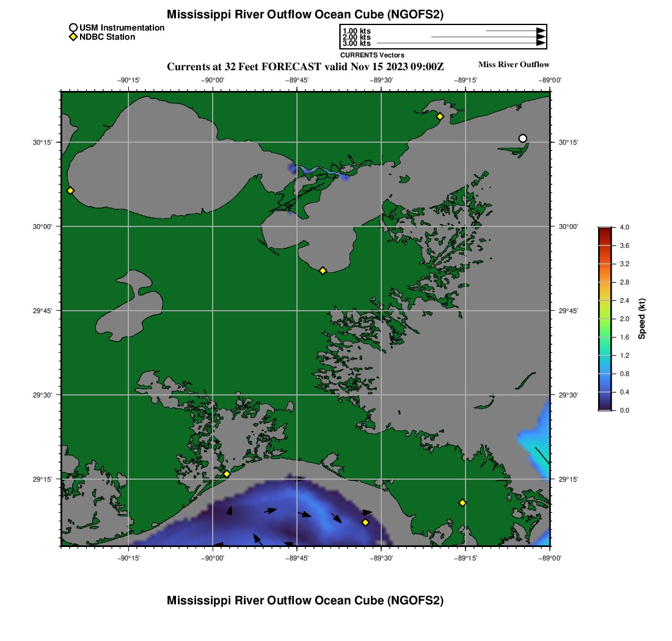Image resolution: width=672 pixels, height=641 pixels.
Task: Select the NDBC diamond on the northern coastline
Action: [x=439, y=116]
